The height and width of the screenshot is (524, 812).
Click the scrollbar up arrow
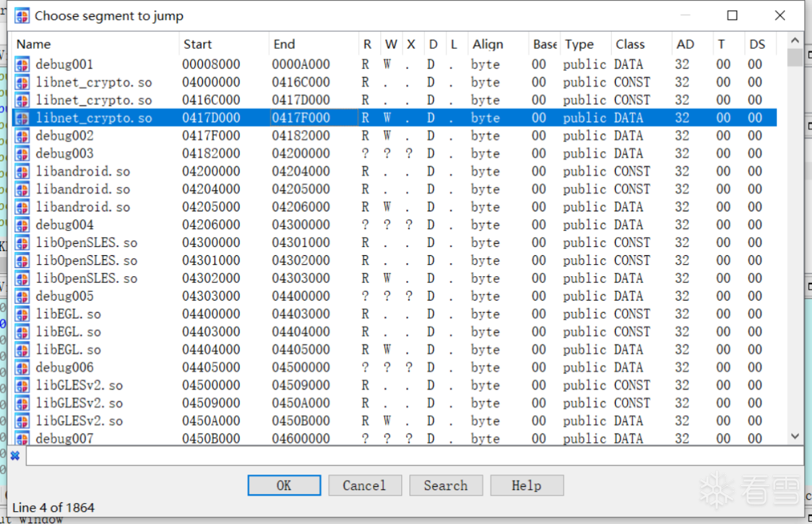coord(796,41)
